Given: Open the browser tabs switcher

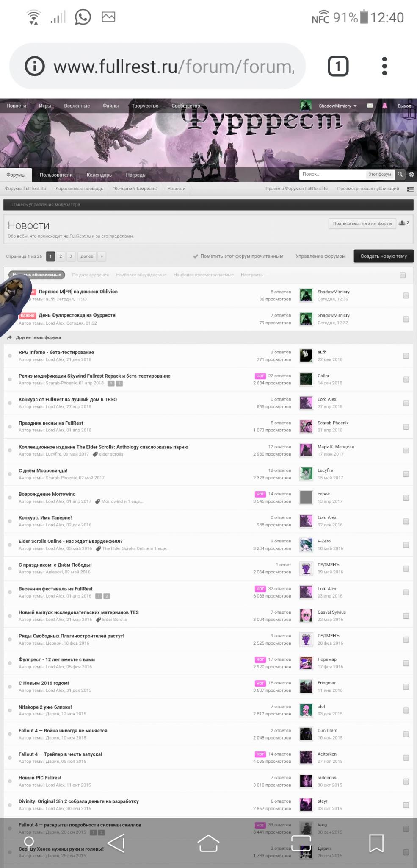Looking at the screenshot, I should (x=338, y=66).
